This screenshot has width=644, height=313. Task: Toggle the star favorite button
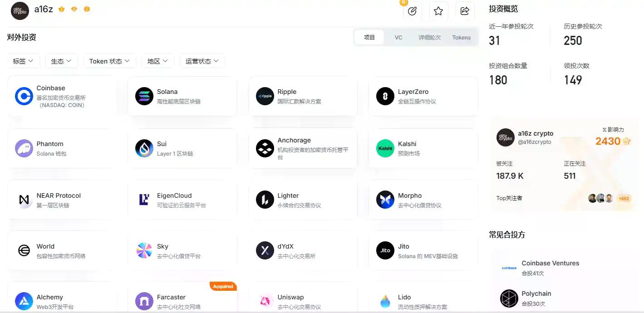click(438, 10)
